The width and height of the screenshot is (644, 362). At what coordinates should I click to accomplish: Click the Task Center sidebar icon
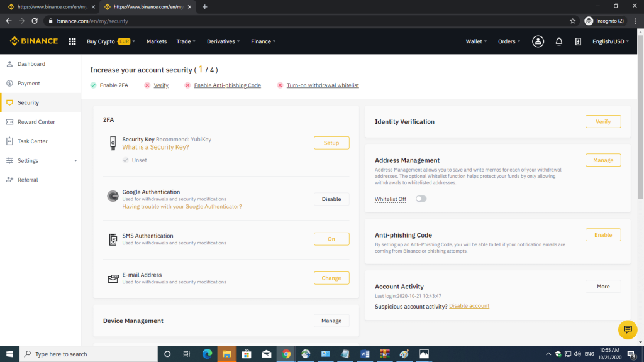pyautogui.click(x=9, y=141)
